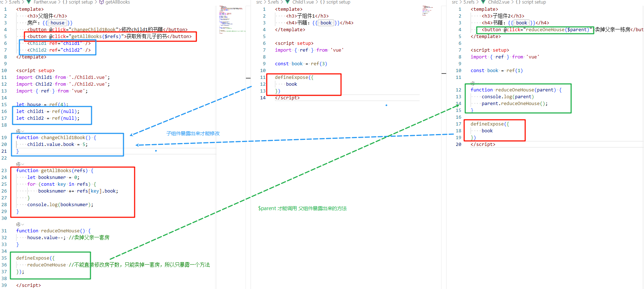Viewport: 644px width, 289px height.
Task: Open the getAllBooks breadcrumb symbol
Action: pos(118,2)
